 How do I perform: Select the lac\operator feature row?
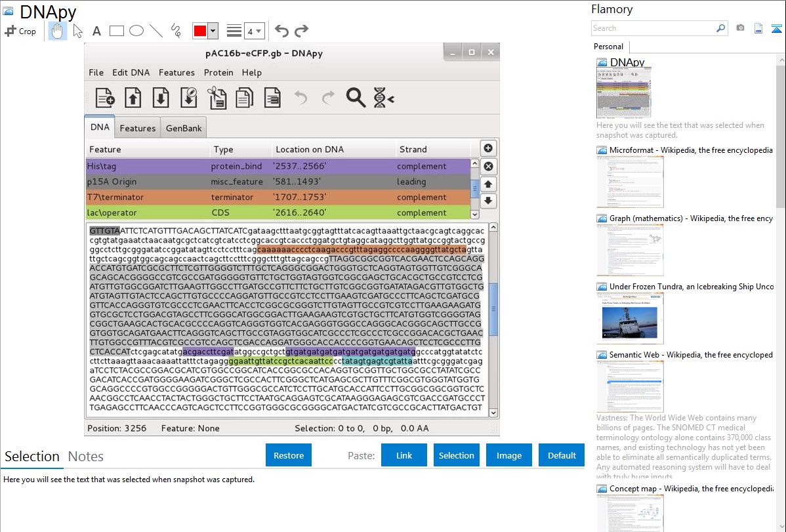tap(278, 213)
